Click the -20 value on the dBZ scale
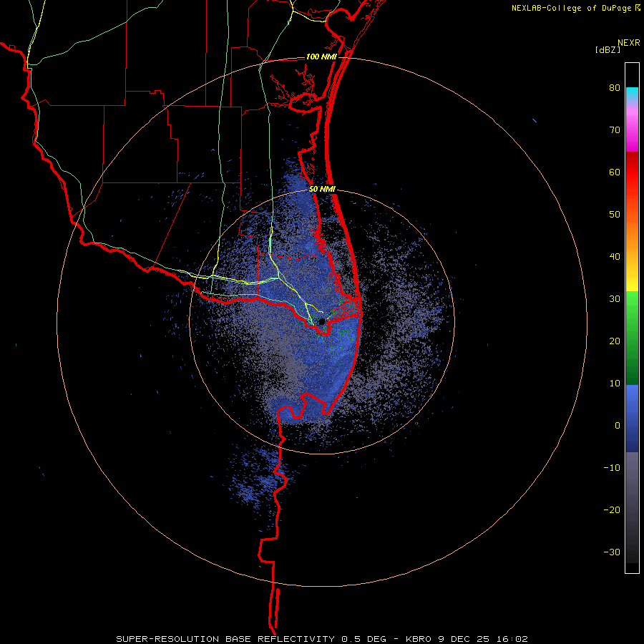This screenshot has height=644, width=644. click(x=612, y=510)
